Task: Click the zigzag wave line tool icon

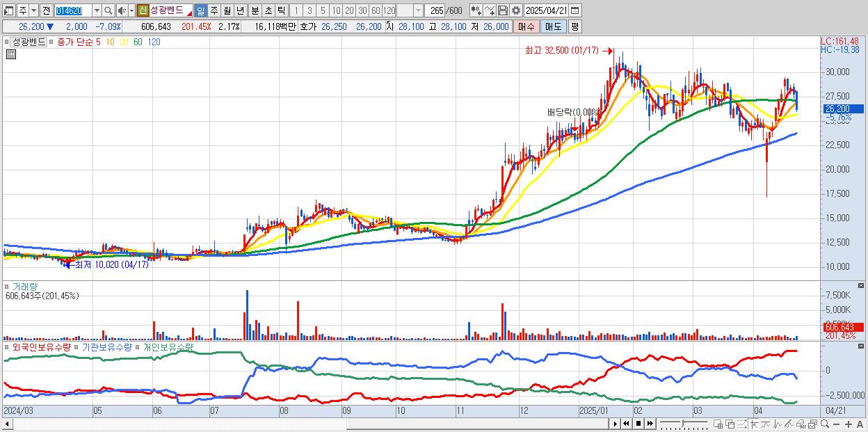Action: click(778, 424)
